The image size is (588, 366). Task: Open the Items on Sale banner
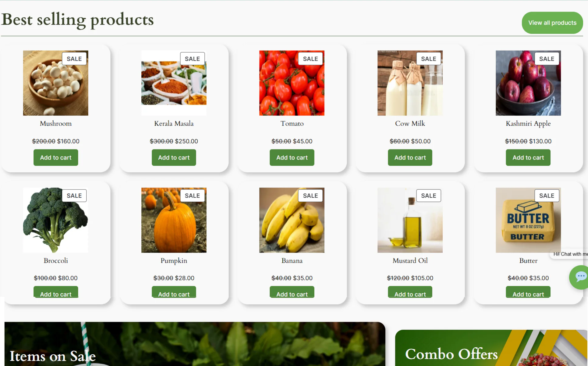[195, 344]
